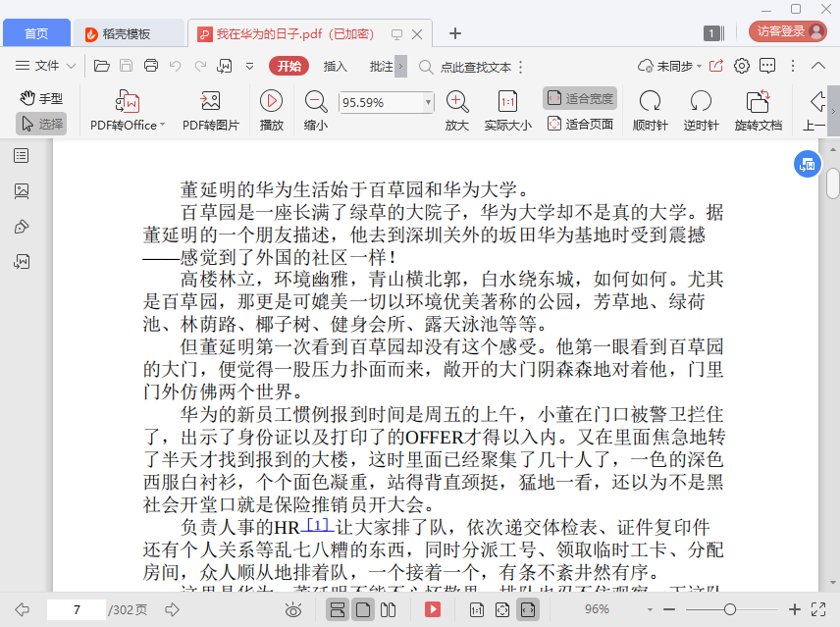Expand more ribbon tabs arrow
The image size is (840, 627).
[400, 67]
